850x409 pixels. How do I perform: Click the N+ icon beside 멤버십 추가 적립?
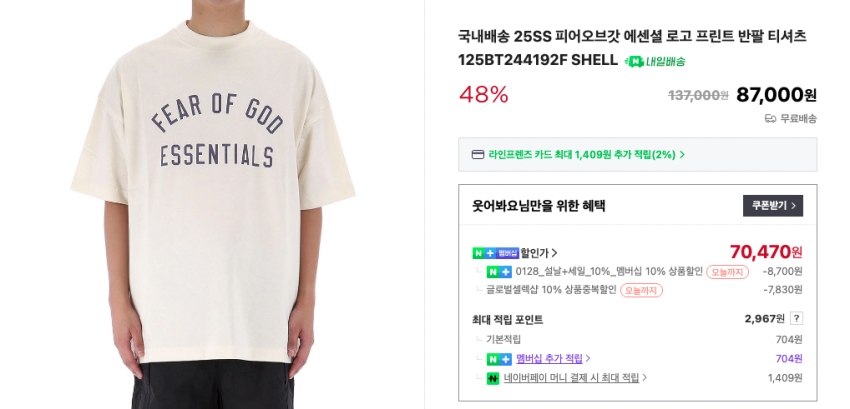[x=499, y=359]
